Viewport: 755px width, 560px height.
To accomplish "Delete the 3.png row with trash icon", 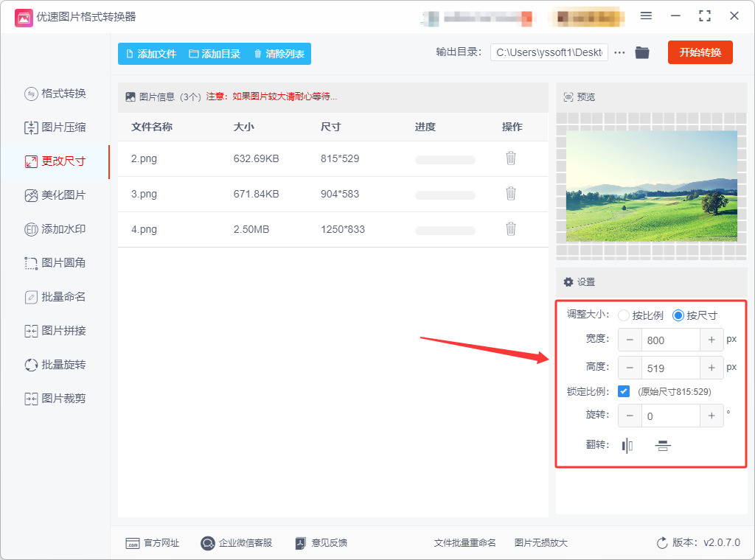I will tap(511, 193).
